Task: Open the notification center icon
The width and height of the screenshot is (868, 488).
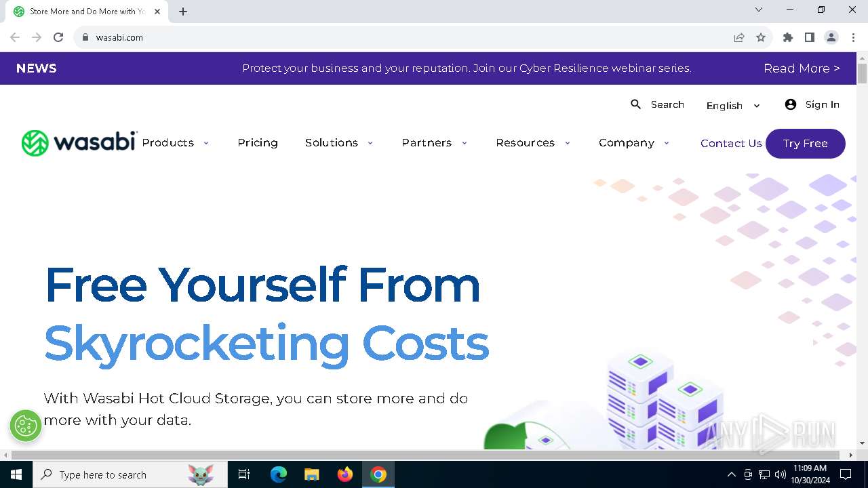Action: 846,474
